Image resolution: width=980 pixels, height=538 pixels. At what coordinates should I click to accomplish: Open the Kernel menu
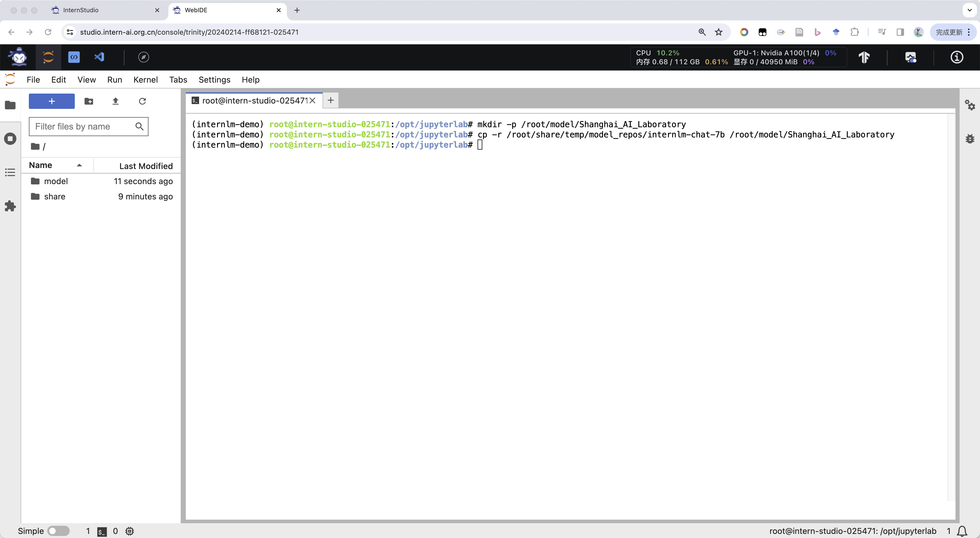(x=145, y=80)
